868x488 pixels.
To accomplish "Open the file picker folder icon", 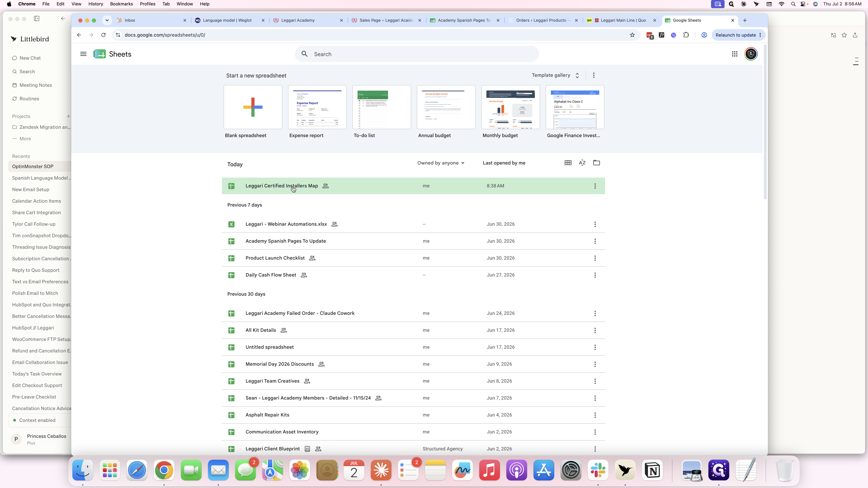I will click(596, 163).
